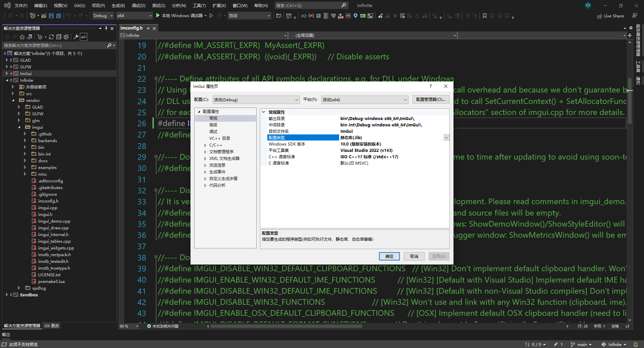Open 配置 活动(Debug) dropdown in dialog
The width and height of the screenshot is (644, 348).
(256, 100)
